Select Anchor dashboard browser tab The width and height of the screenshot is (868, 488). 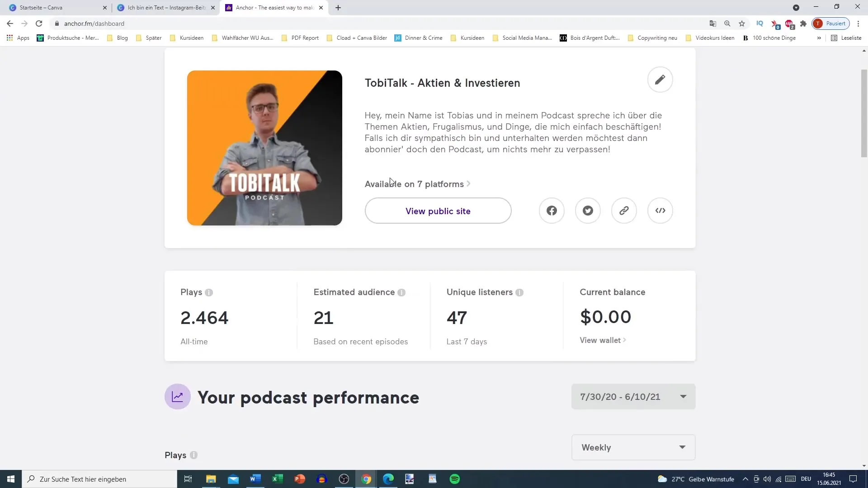point(275,7)
